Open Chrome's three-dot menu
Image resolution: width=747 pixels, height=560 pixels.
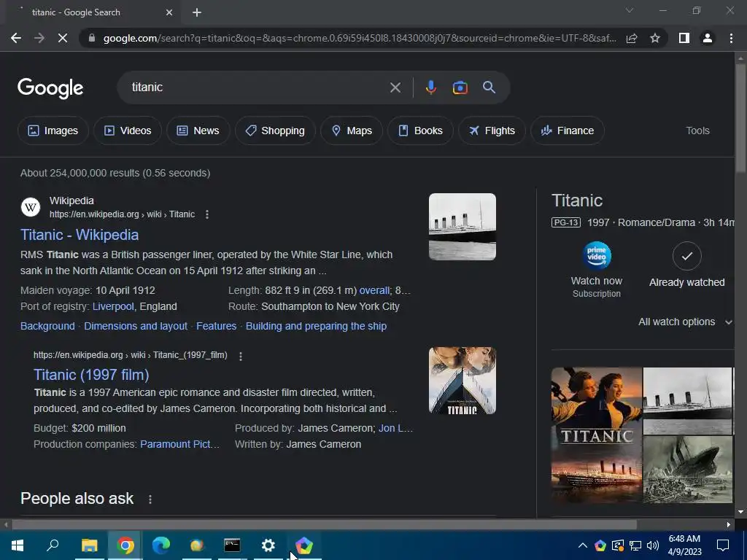[x=731, y=38]
